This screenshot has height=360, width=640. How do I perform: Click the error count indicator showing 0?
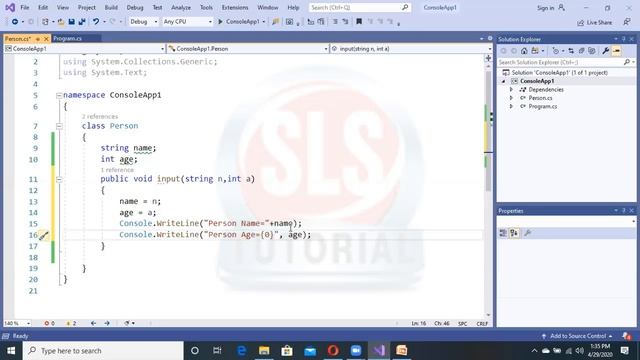point(49,323)
